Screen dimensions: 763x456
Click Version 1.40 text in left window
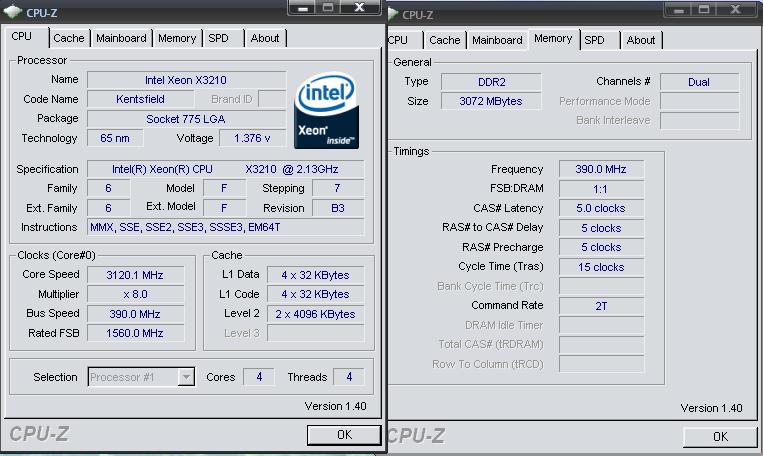tap(335, 406)
